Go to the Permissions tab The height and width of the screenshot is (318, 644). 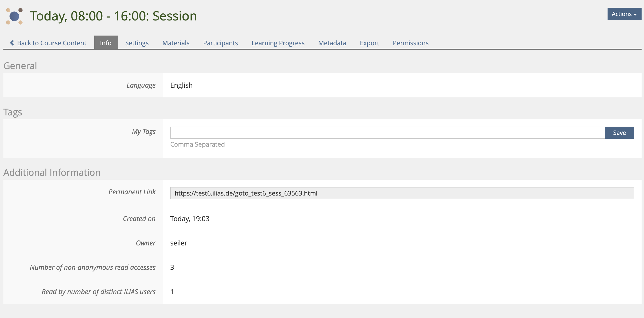click(410, 43)
